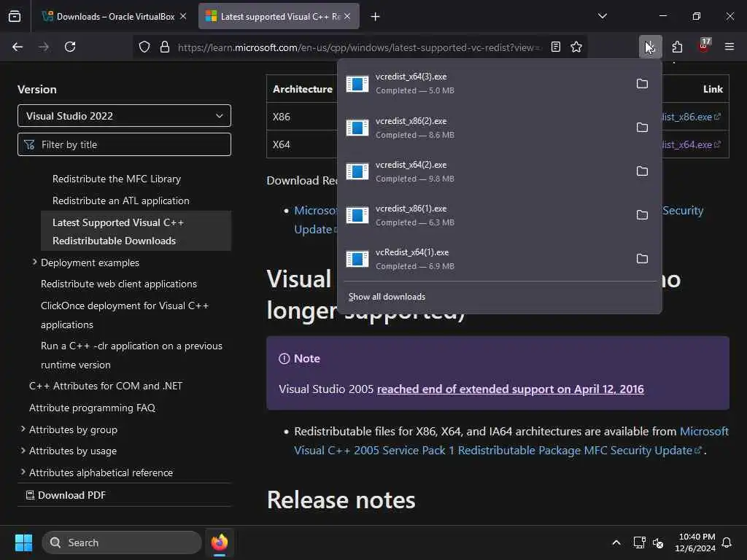Open Redistribute web client applications
This screenshot has height=560, width=747.
pos(119,284)
